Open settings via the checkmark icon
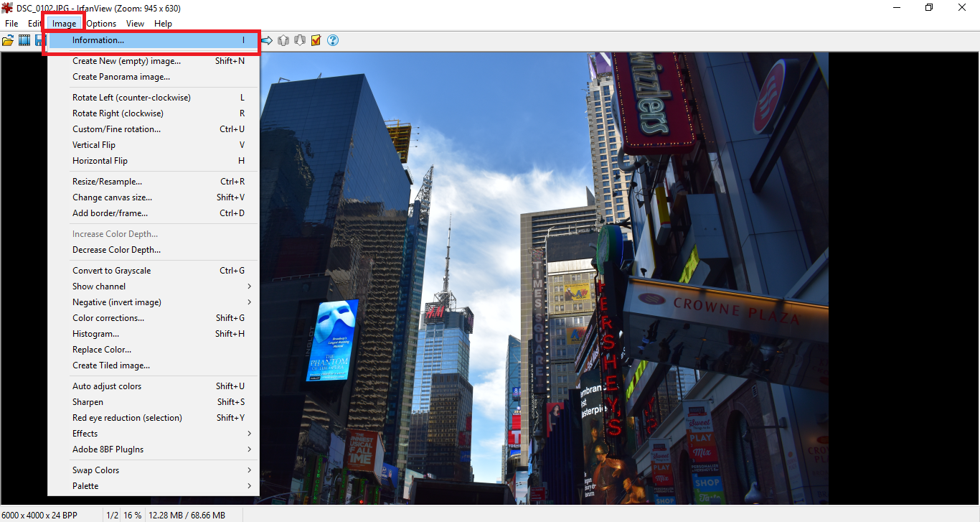This screenshot has width=980, height=522. (316, 40)
